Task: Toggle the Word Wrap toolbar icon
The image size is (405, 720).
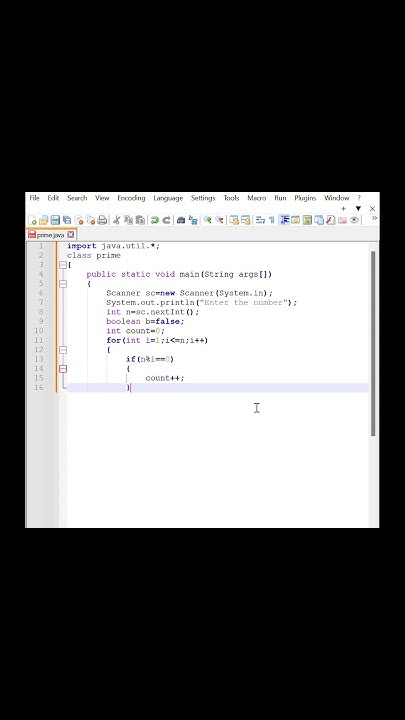Action: pyautogui.click(x=260, y=220)
